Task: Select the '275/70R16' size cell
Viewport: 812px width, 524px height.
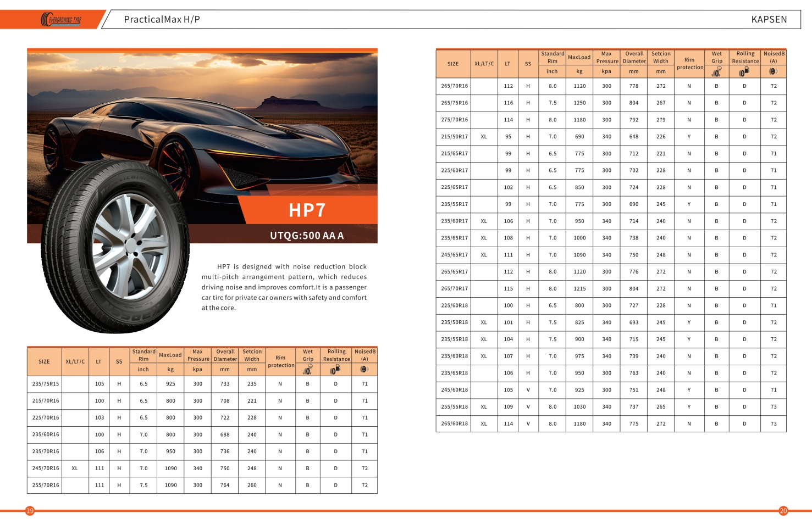Action: pyautogui.click(x=455, y=120)
